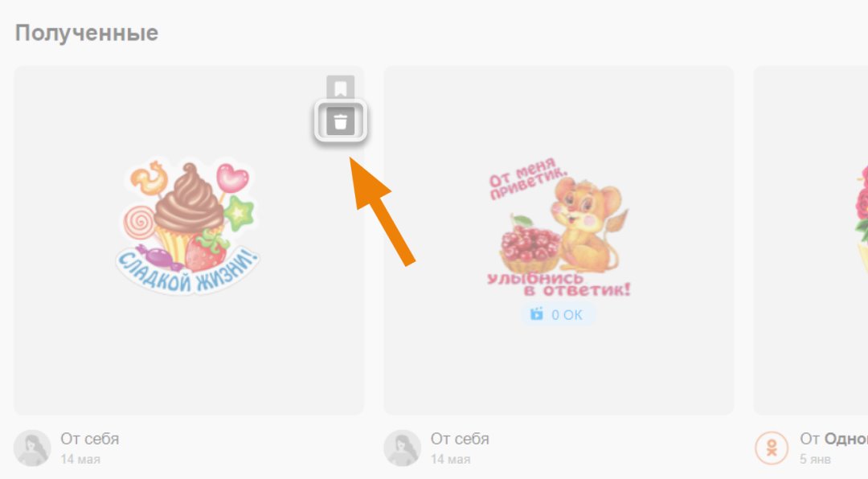868x479 pixels.
Task: Delete the Сладкой жизни gift with trash icon
Action: (x=341, y=121)
